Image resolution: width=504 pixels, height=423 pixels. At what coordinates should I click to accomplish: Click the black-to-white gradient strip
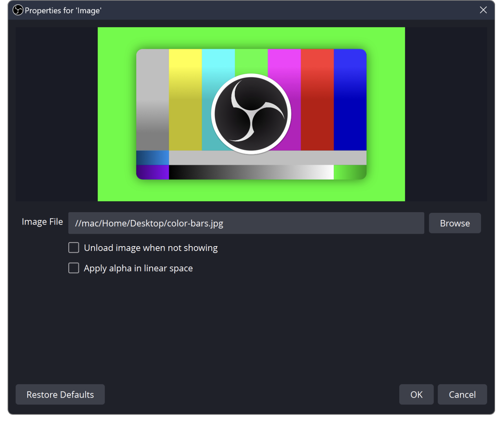tap(251, 172)
